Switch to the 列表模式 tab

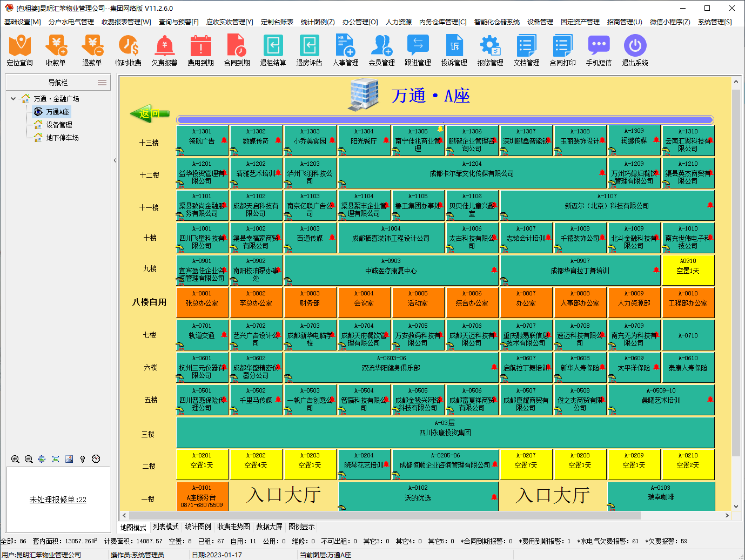tap(165, 527)
